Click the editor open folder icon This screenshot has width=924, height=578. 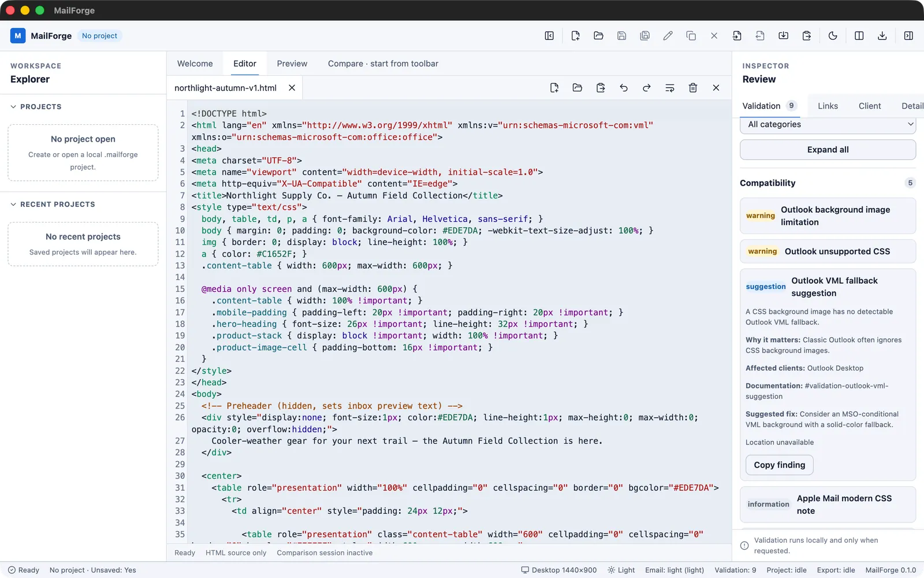click(x=577, y=88)
